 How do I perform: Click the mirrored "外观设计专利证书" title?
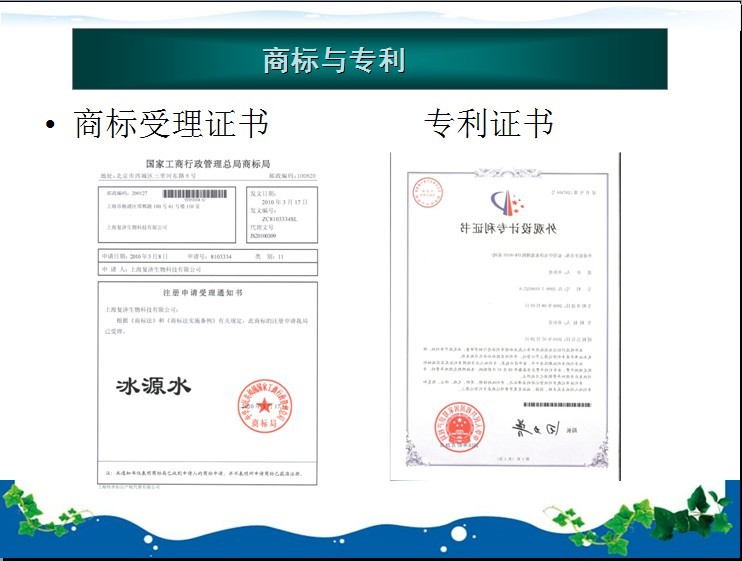508,228
